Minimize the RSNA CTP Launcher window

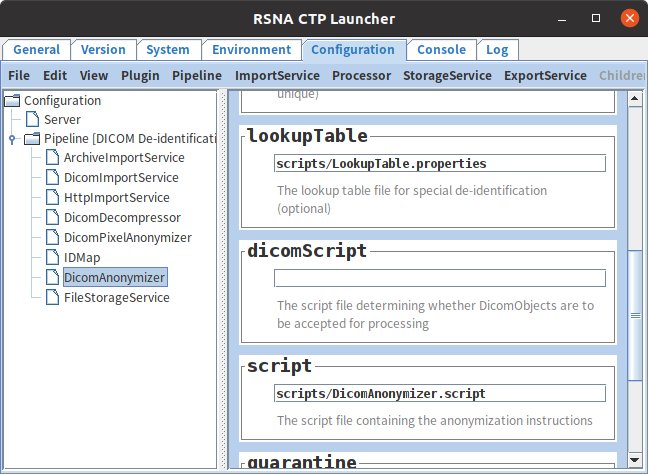tap(562, 19)
